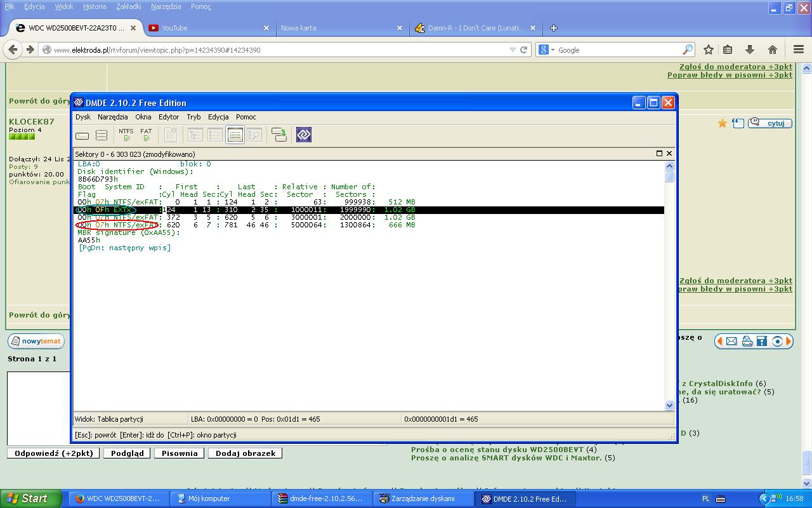Open the Edytor menu in DMDE
This screenshot has width=812, height=508.
click(x=169, y=117)
